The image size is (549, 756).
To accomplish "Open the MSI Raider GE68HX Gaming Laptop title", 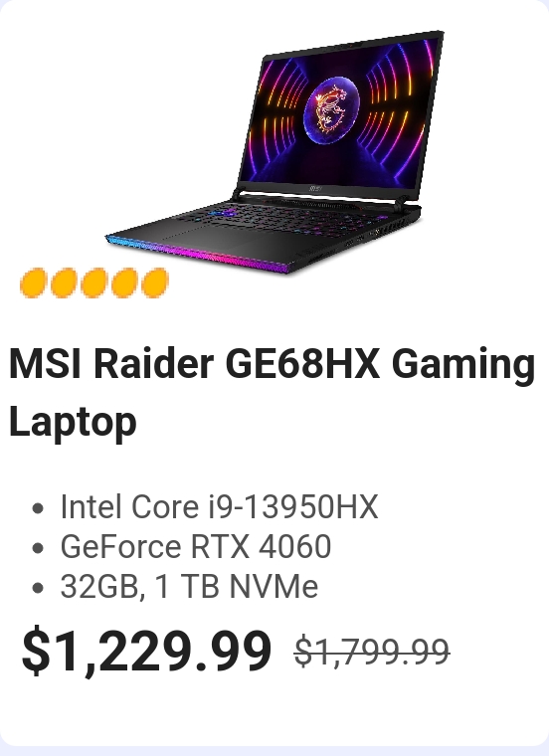I will (273, 392).
